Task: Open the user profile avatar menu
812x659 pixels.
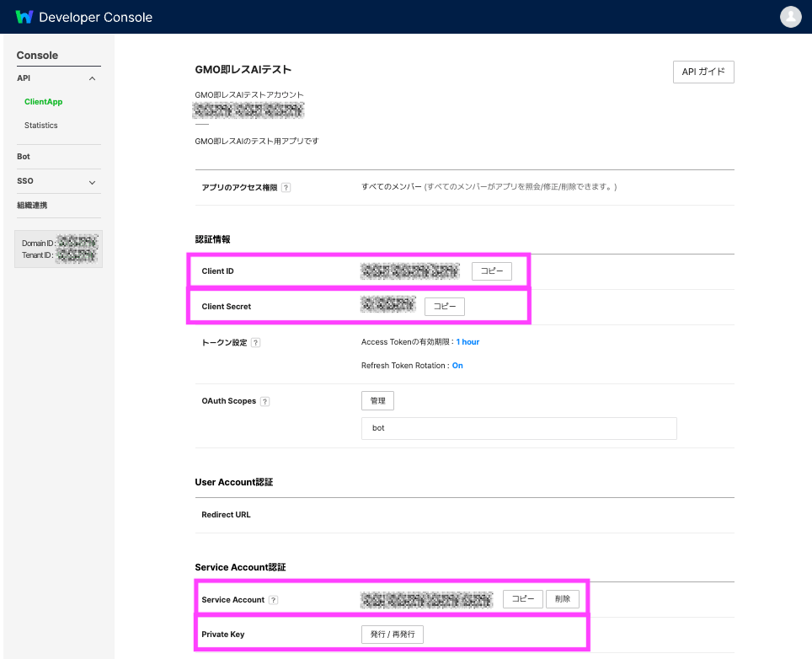Action: (790, 17)
